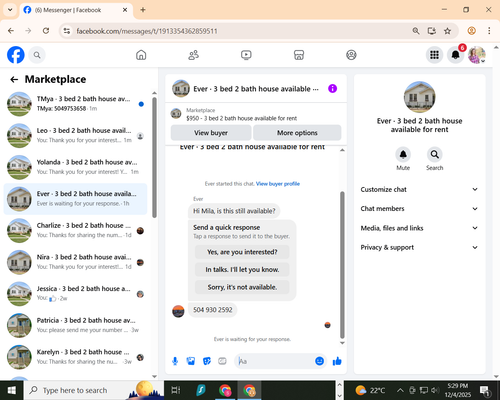Image resolution: width=500 pixels, height=400 pixels.
Task: Open the Facebook menu grid icon
Action: pos(434,55)
